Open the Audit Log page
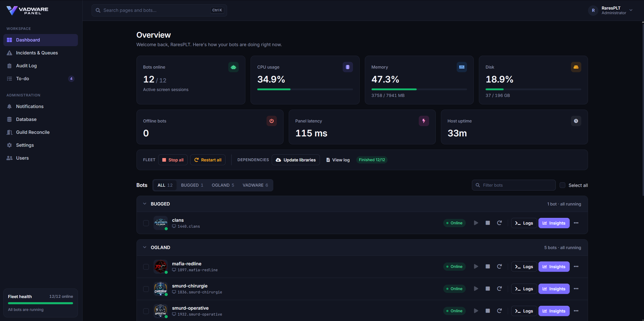 pyautogui.click(x=41, y=66)
